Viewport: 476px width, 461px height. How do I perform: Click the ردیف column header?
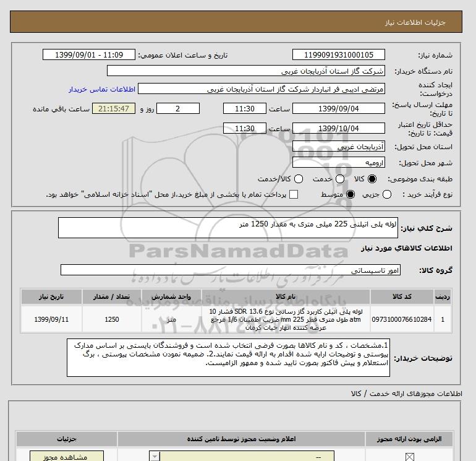443,296
